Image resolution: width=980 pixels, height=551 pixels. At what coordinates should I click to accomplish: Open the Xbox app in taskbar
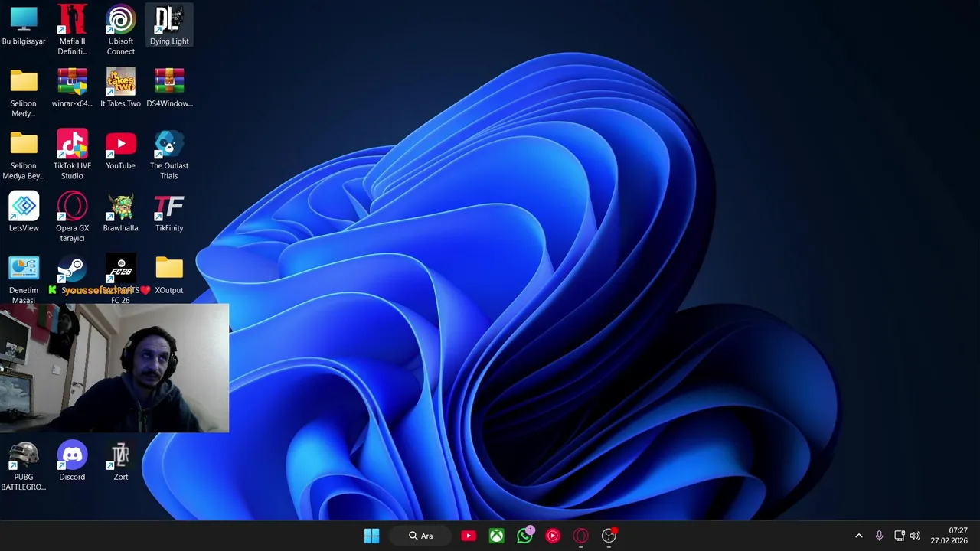point(497,536)
